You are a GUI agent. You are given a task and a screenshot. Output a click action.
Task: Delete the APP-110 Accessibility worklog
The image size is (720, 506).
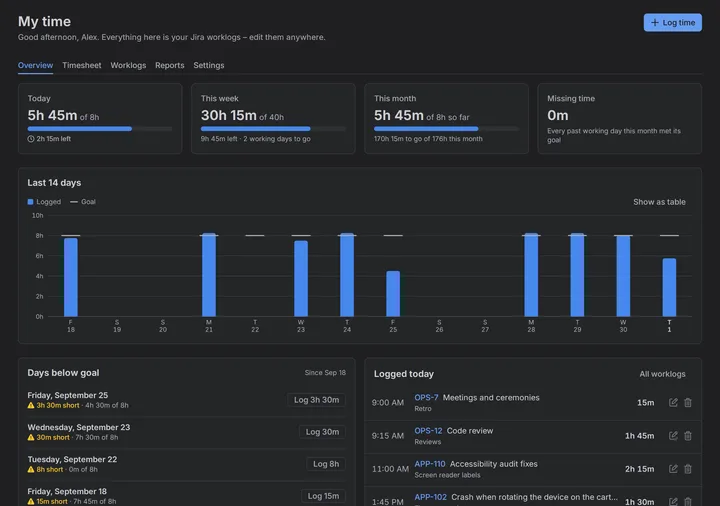pos(688,469)
